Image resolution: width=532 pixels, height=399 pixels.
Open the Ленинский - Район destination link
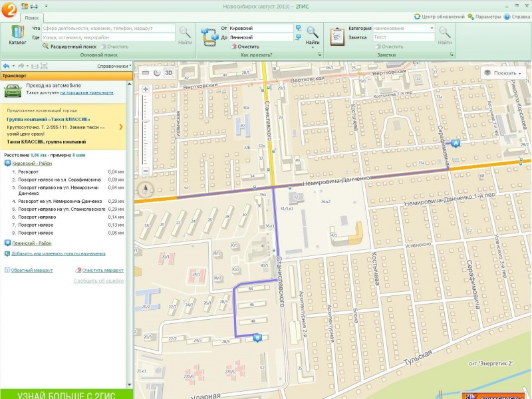click(31, 243)
